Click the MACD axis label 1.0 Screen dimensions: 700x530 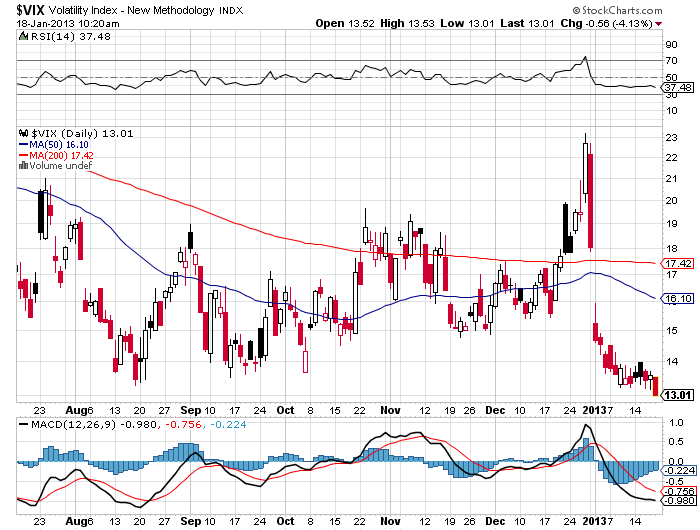pos(677,422)
